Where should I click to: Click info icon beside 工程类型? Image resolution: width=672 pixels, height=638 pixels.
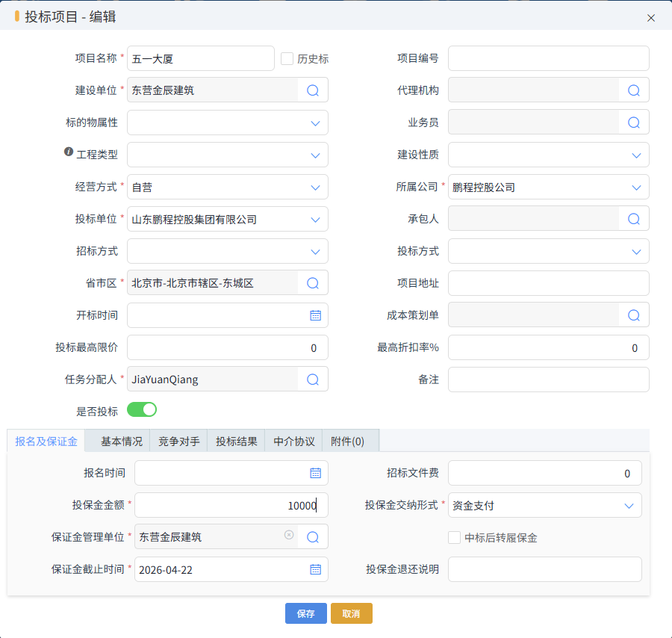[69, 152]
